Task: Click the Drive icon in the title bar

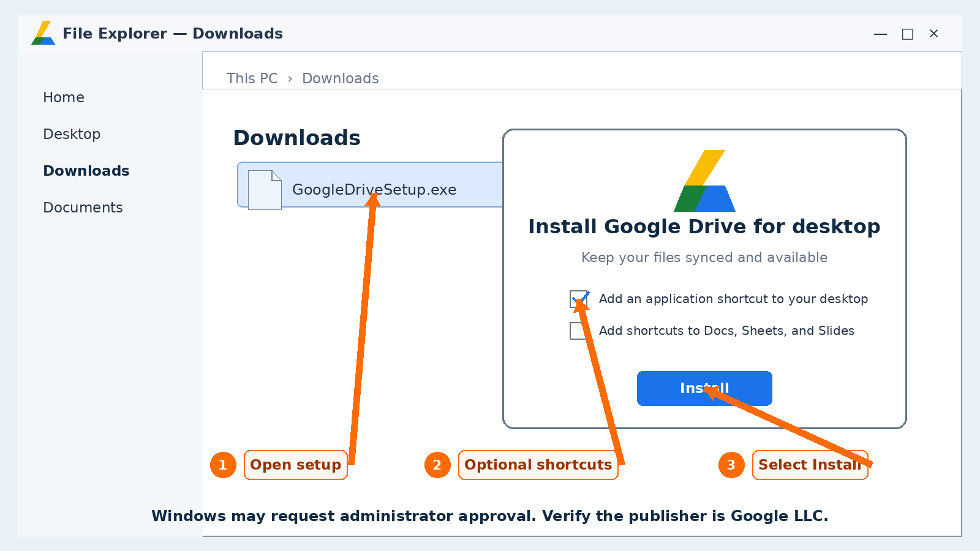Action: [x=43, y=33]
